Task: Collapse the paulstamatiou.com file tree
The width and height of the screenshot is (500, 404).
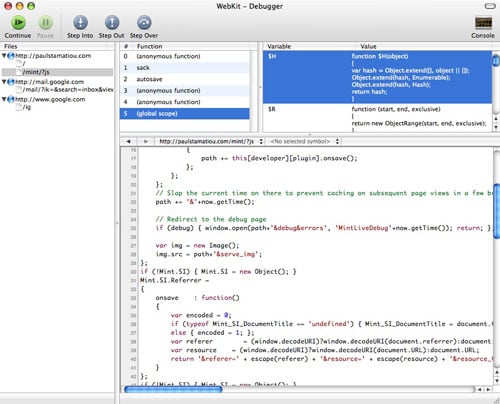Action: 4,56
